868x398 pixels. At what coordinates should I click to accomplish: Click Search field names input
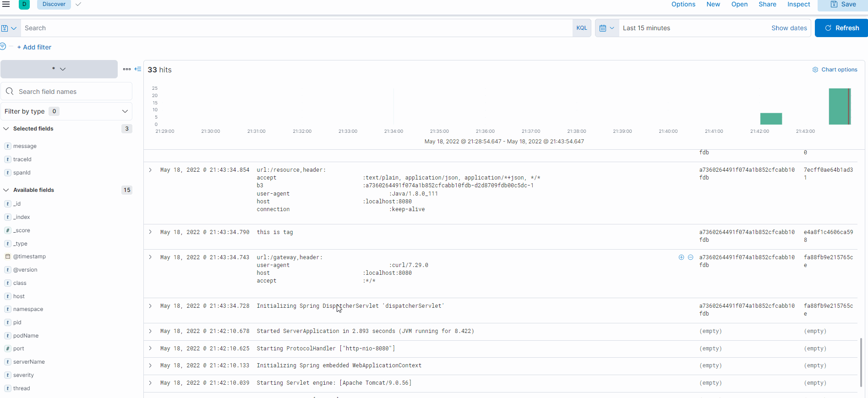click(66, 92)
